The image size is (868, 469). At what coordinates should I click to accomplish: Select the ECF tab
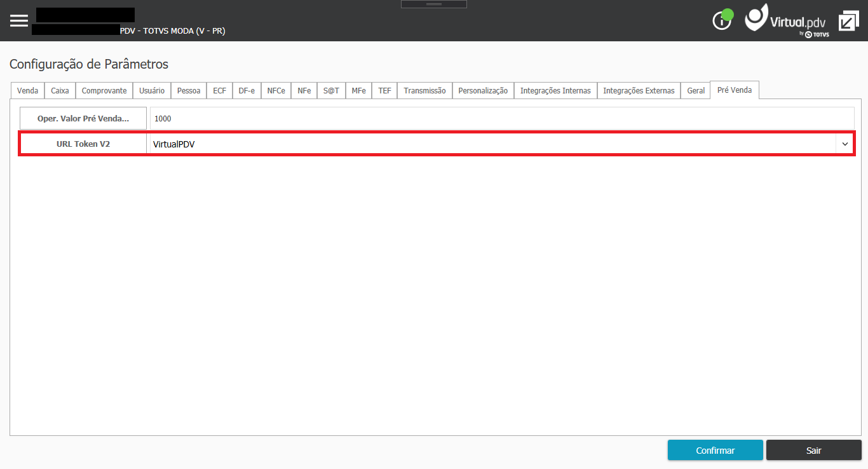[219, 91]
